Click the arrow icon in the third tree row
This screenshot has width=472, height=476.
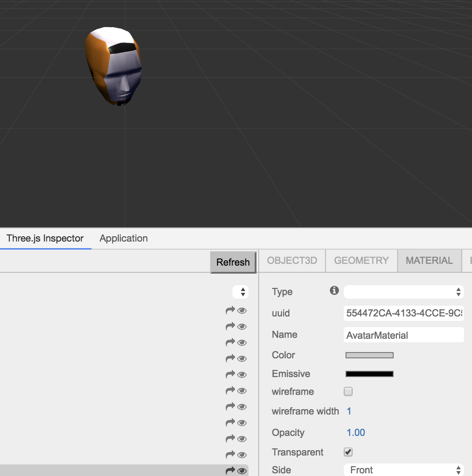pos(230,342)
